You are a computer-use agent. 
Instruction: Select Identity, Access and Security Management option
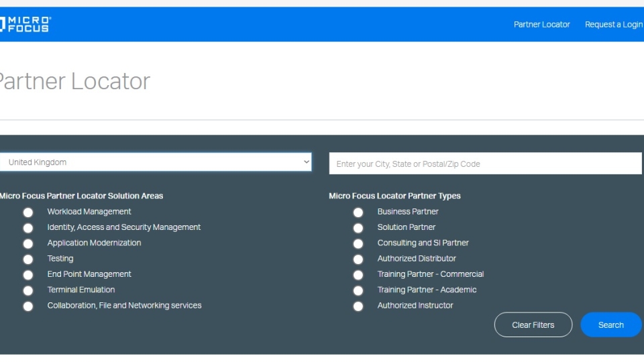(x=28, y=228)
